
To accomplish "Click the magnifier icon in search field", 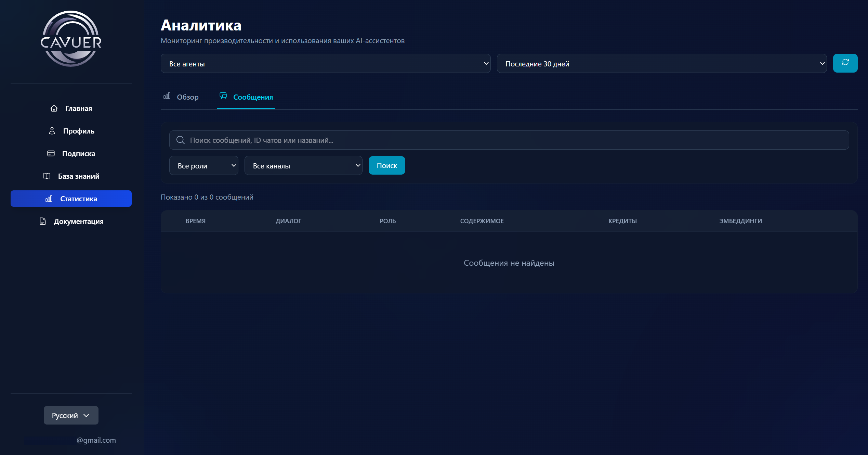I will (180, 140).
